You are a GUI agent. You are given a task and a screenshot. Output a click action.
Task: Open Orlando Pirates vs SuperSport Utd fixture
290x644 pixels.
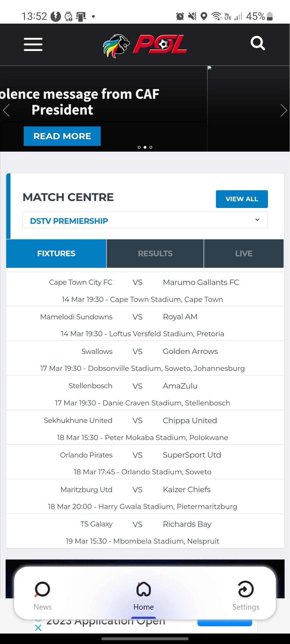click(x=145, y=462)
